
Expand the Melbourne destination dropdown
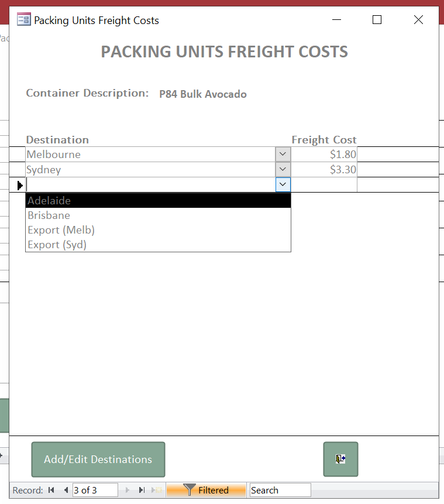click(x=283, y=155)
